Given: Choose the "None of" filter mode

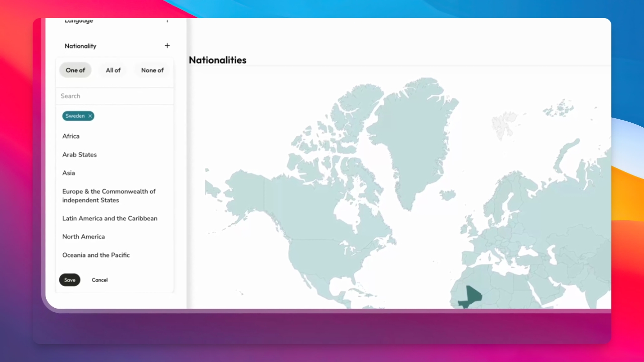Looking at the screenshot, I should [152, 70].
